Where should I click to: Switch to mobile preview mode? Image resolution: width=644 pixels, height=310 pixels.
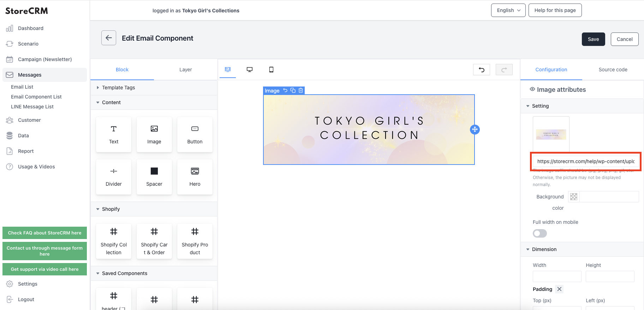[271, 70]
